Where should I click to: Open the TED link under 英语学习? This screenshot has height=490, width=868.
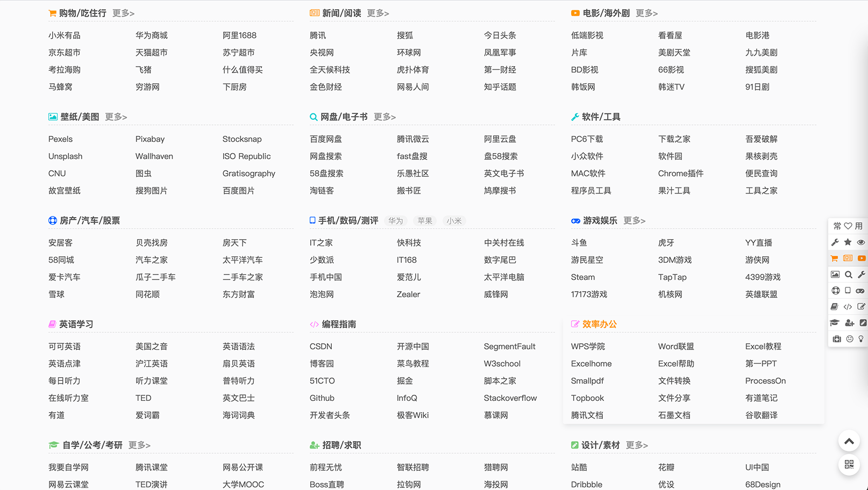(x=144, y=398)
